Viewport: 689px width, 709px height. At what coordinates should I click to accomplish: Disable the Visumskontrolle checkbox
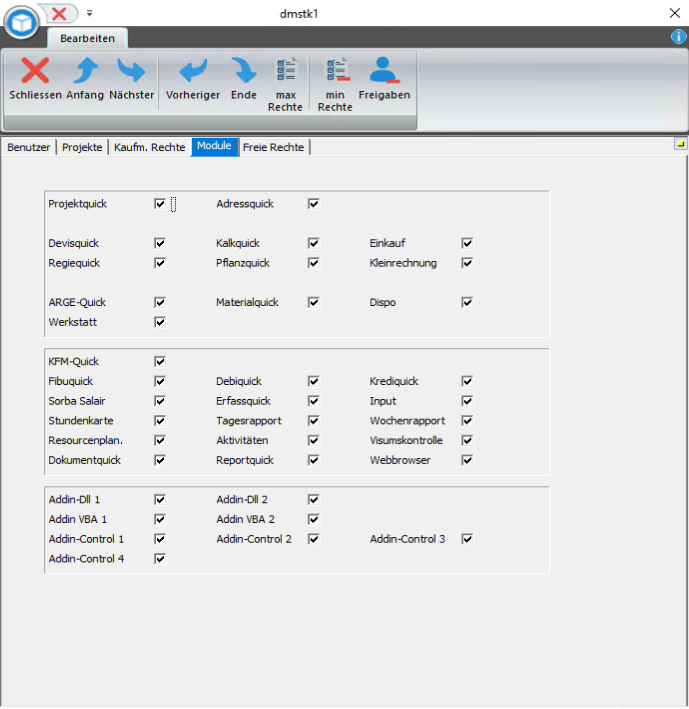pyautogui.click(x=467, y=440)
